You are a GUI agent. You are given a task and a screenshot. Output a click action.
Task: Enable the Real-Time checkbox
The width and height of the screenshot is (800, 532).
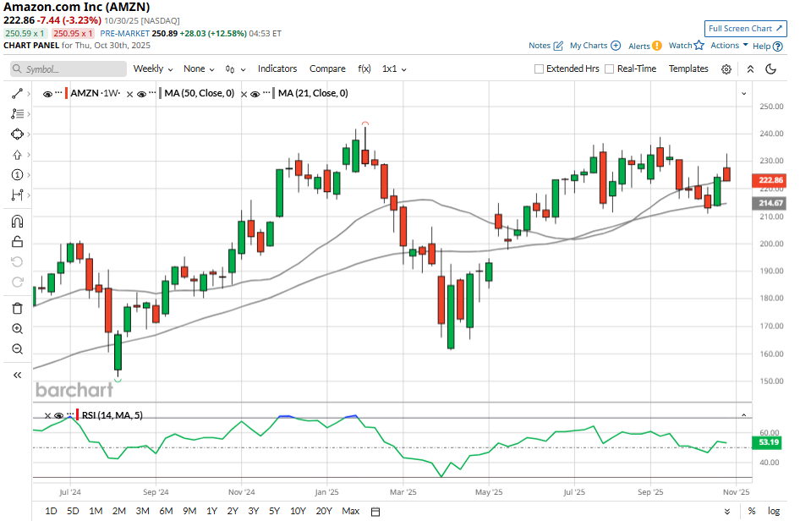pos(609,69)
